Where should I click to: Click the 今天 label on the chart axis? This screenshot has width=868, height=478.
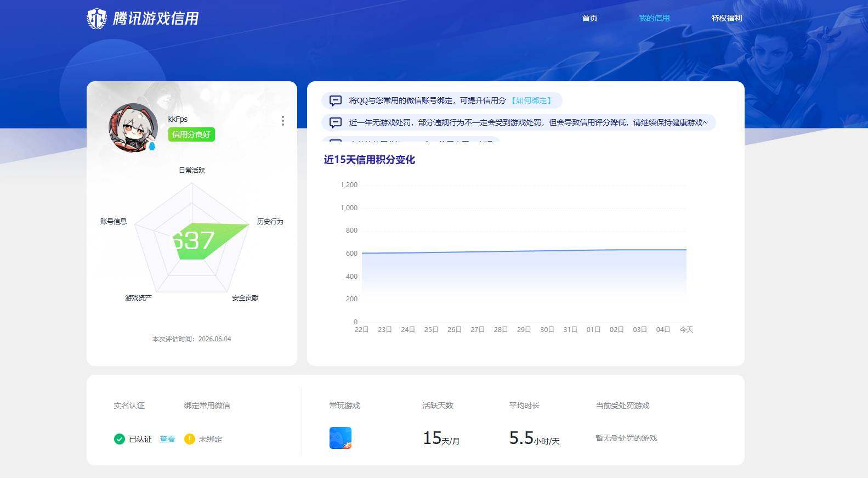tap(687, 330)
